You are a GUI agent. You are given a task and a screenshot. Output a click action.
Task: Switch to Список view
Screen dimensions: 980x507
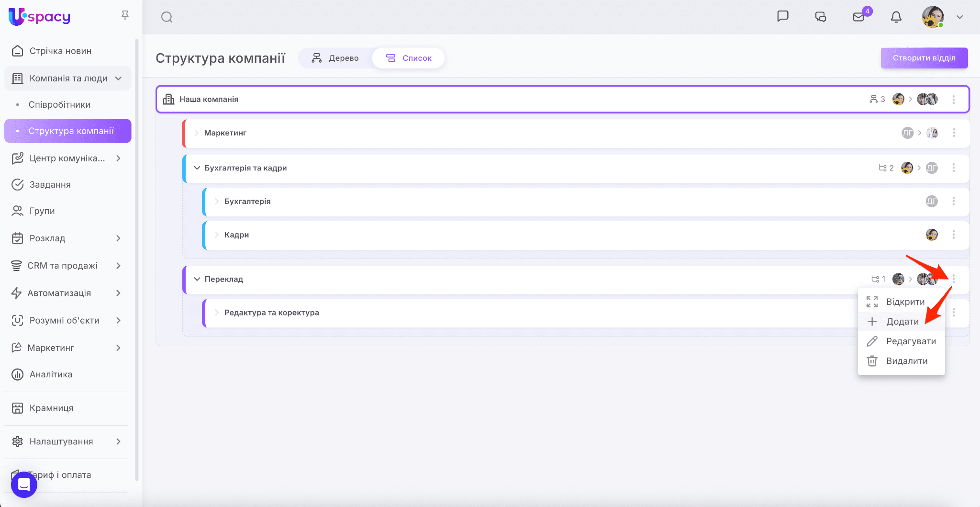[409, 58]
